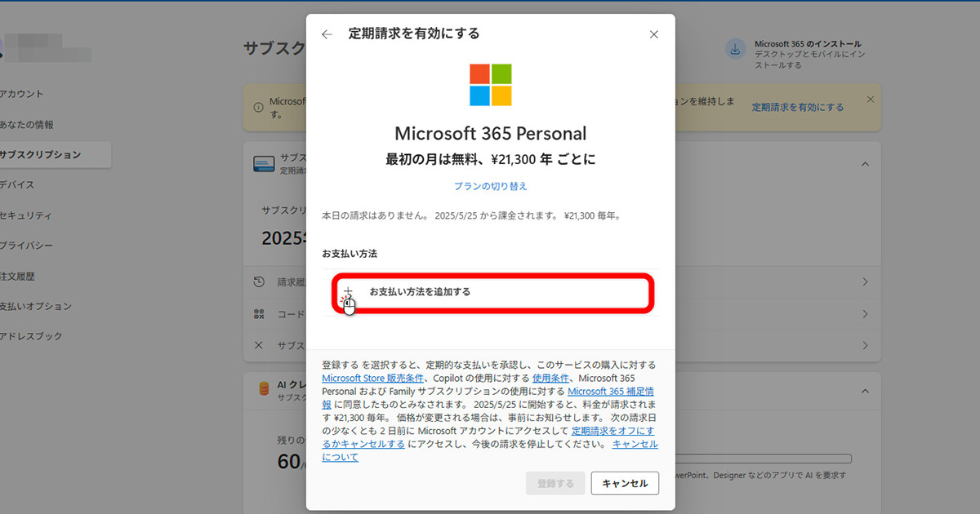Screen dimensions: 980x514
Task: Select セキュリティ in the sidebar
Action: (26, 215)
